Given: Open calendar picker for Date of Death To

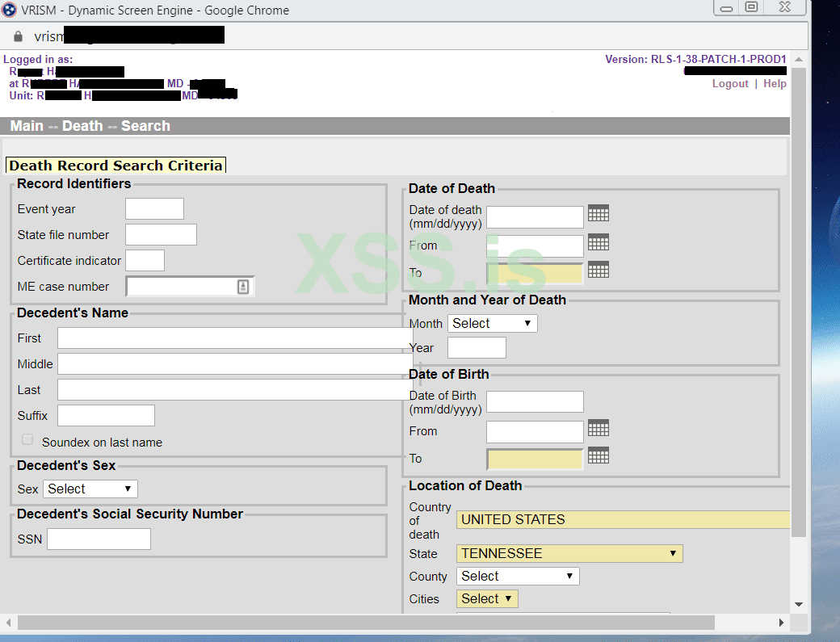Looking at the screenshot, I should (x=598, y=270).
